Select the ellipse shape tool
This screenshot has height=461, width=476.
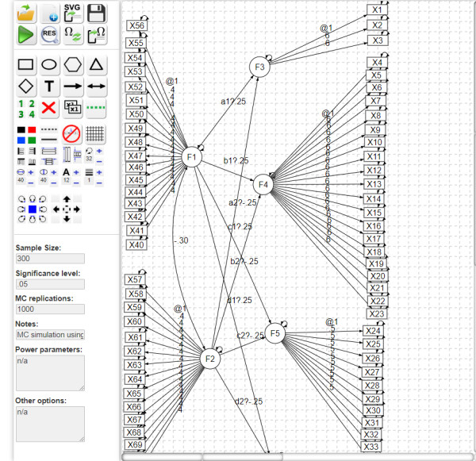49,64
